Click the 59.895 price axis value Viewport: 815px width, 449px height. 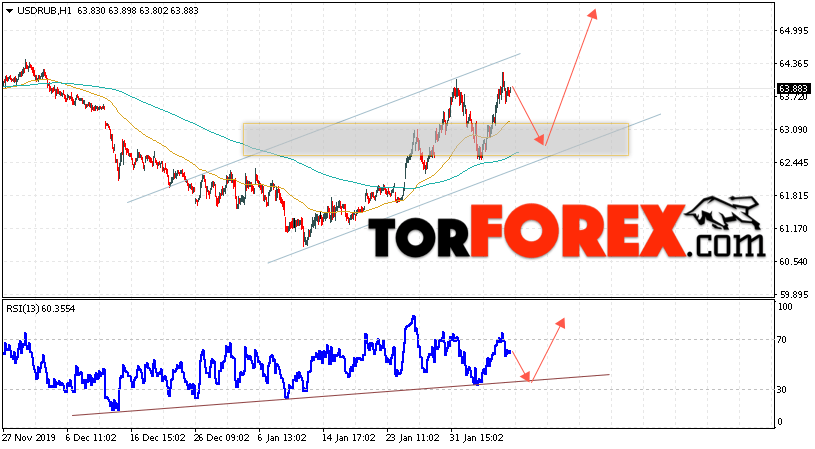coord(793,294)
